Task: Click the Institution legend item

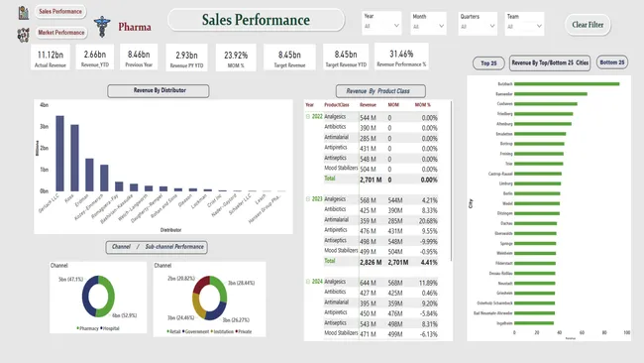Action: pos(222,331)
